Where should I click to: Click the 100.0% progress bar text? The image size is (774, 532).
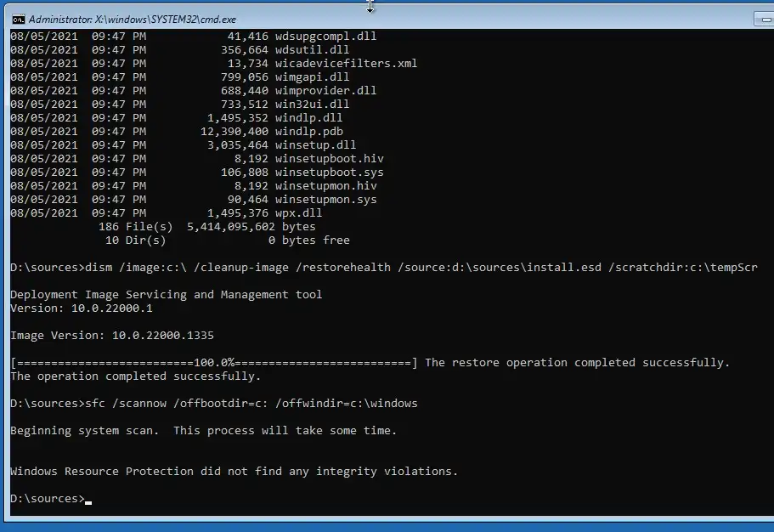tap(214, 363)
